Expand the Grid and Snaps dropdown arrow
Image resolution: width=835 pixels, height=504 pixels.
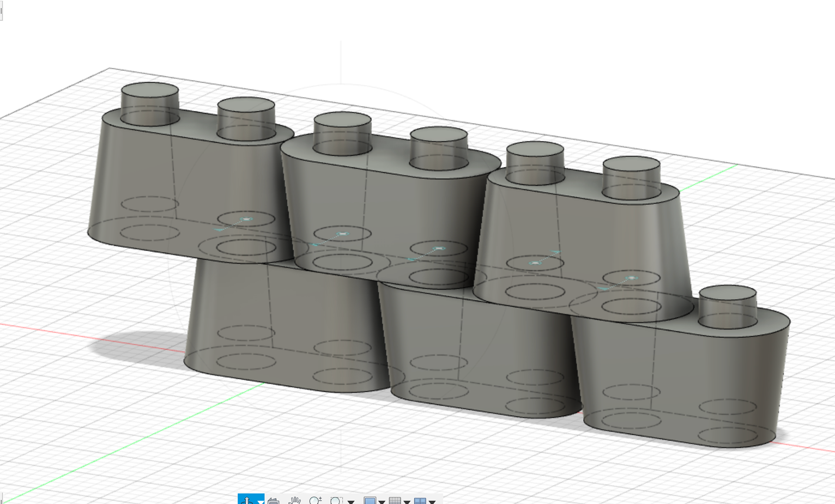407,502
